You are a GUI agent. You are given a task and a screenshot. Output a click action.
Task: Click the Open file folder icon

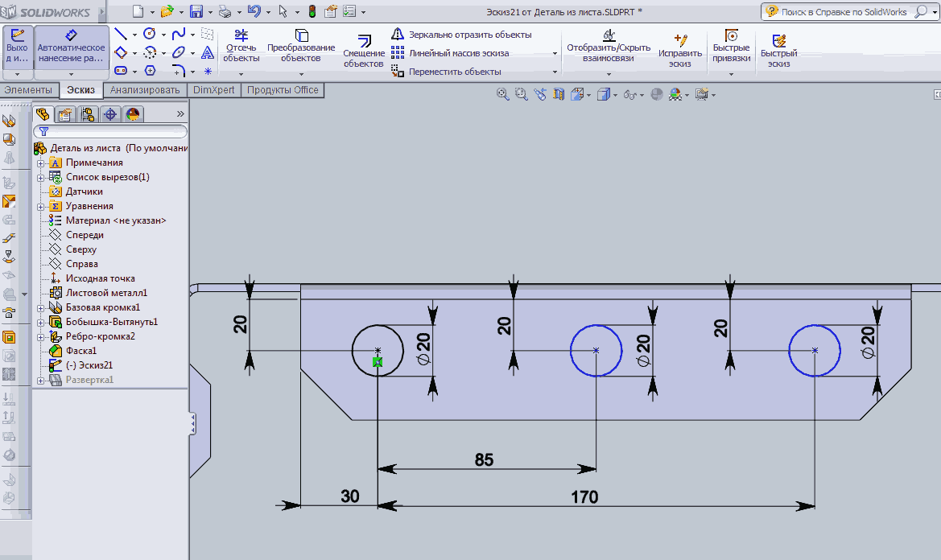tap(167, 11)
